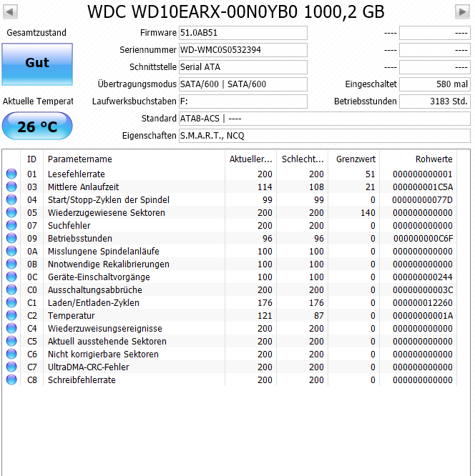This screenshot has width=475, height=476.
Task: Click the status icon for Lesefehlerrate
Action: pyautogui.click(x=11, y=174)
